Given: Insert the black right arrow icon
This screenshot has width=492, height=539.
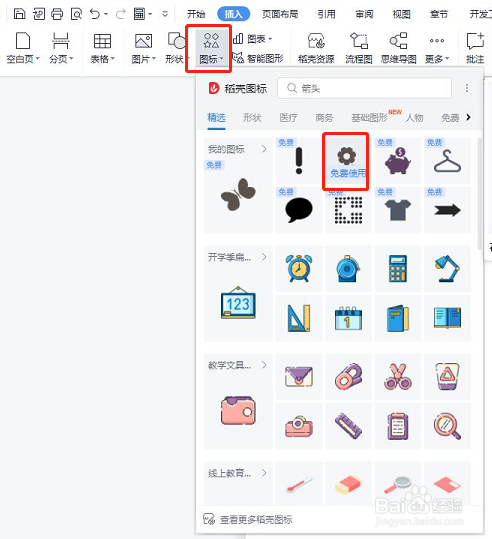Looking at the screenshot, I should (x=447, y=210).
